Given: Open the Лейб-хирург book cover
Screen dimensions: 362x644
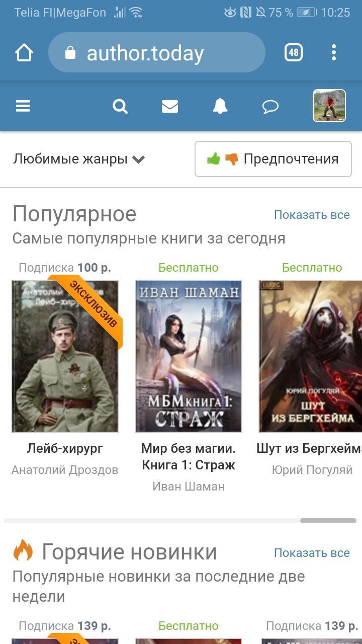Looking at the screenshot, I should [65, 356].
